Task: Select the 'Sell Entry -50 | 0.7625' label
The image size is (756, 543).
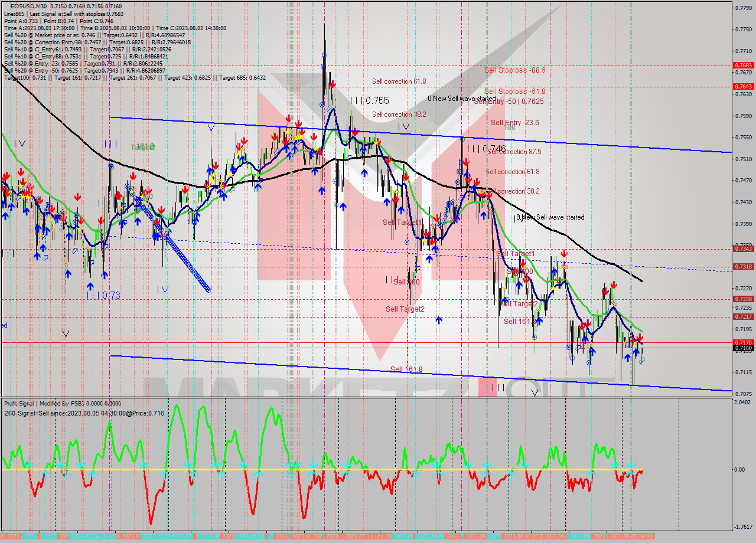Action: 509,101
